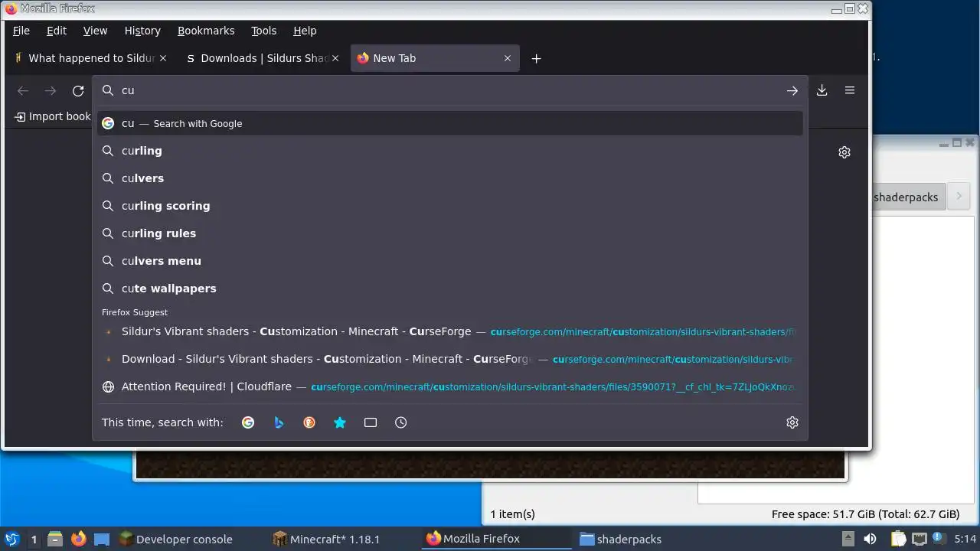Open 'Attention Required! | Cloudflare' suggestion
This screenshot has height=551, width=980.
pos(450,386)
